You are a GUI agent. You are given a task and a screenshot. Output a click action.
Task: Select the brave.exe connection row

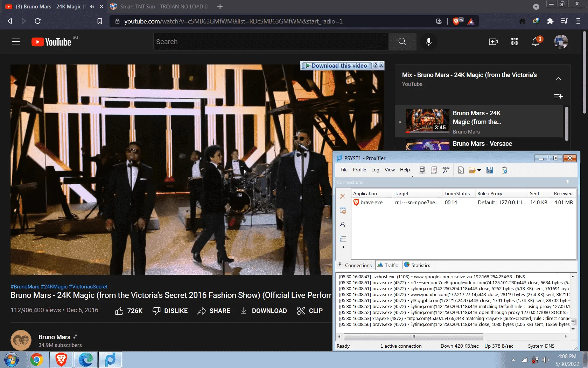(463, 203)
